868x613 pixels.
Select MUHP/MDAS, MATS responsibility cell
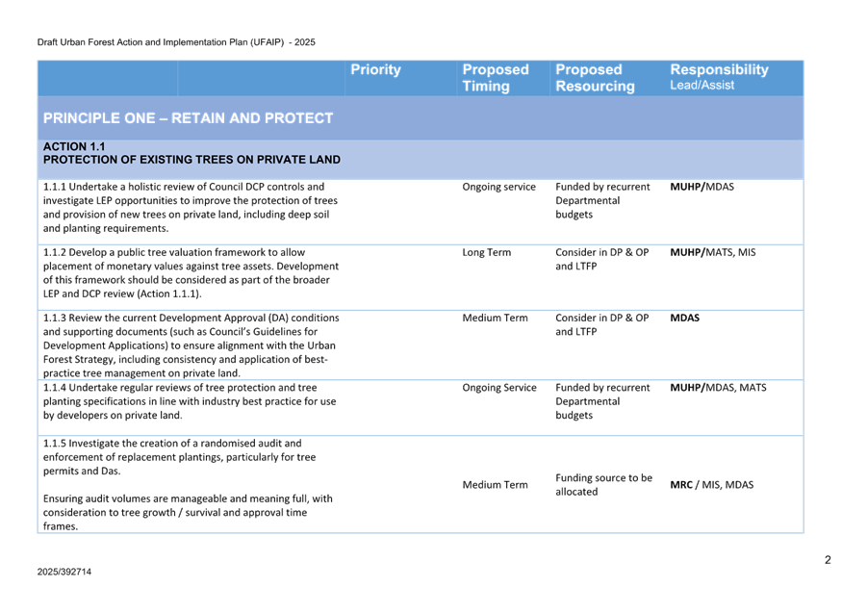click(718, 388)
